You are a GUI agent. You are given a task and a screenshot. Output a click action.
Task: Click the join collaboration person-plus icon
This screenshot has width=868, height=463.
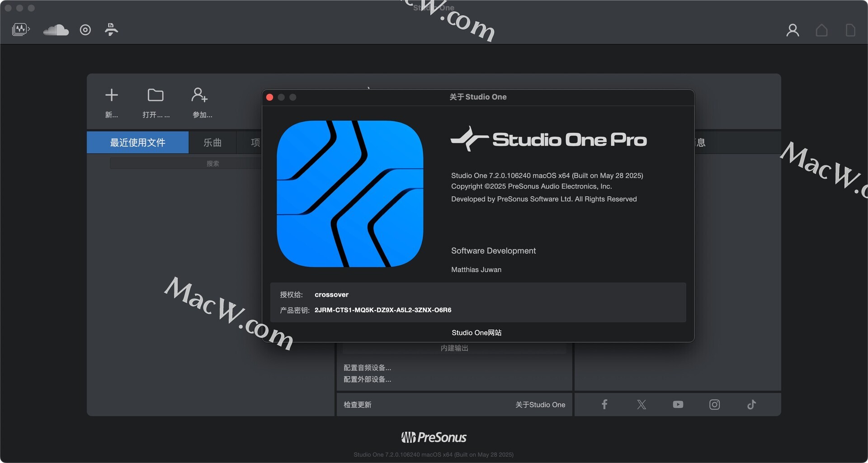click(199, 95)
